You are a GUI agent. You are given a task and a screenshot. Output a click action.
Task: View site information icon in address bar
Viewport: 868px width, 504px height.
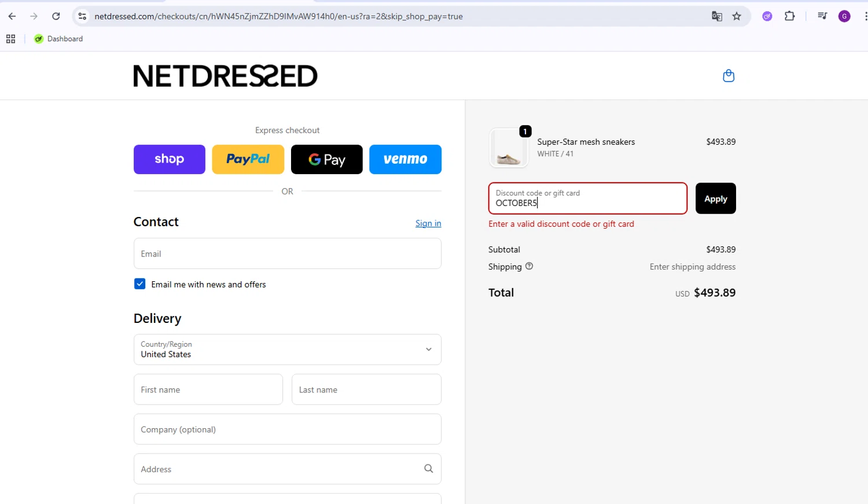point(82,16)
